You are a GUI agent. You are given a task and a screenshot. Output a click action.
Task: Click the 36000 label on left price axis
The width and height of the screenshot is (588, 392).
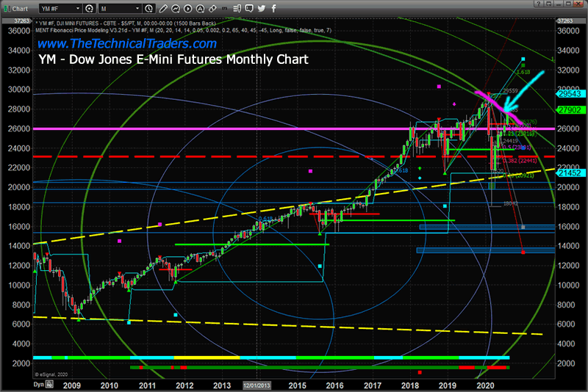(x=19, y=31)
